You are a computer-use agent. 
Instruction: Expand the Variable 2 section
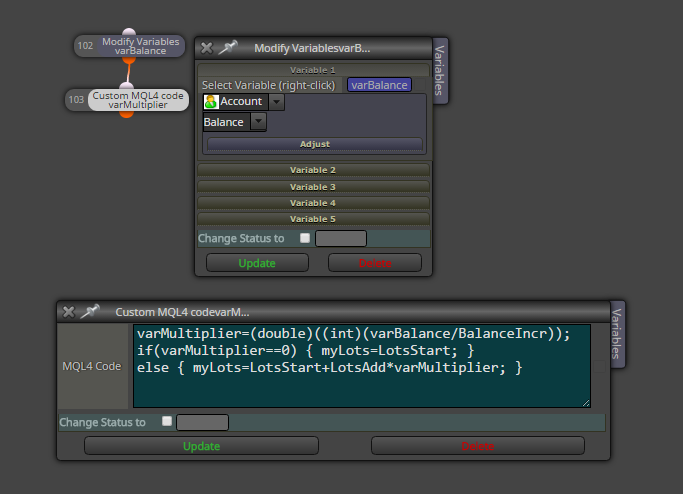tap(313, 170)
